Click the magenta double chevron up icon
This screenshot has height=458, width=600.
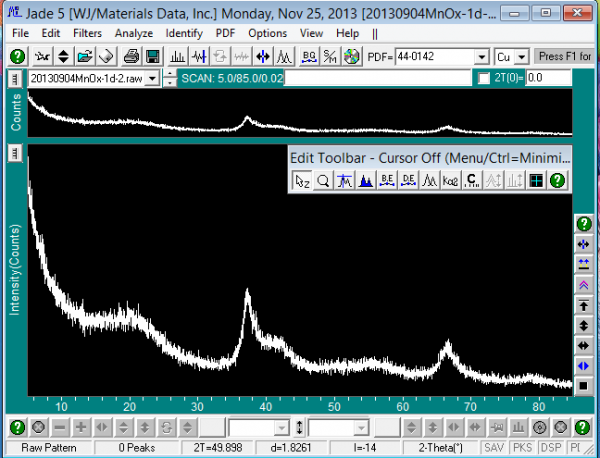[x=584, y=285]
